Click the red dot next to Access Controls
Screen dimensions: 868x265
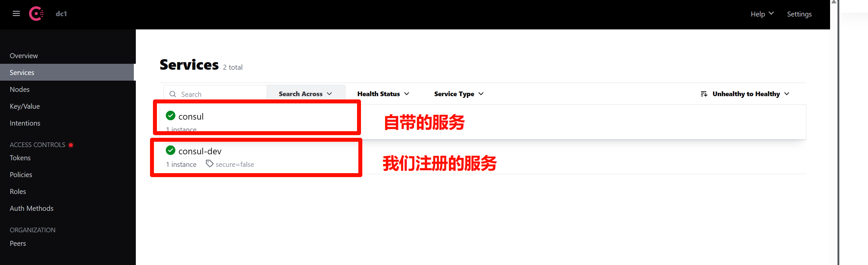(x=71, y=145)
